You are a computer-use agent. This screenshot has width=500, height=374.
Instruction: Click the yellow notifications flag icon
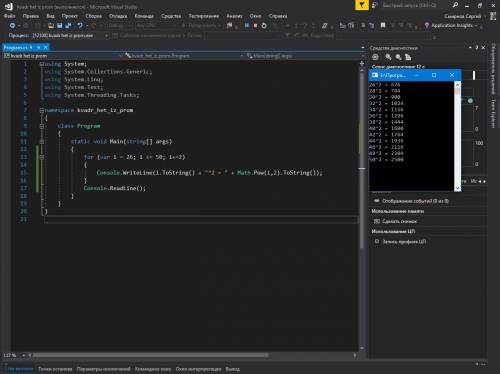click(x=362, y=5)
